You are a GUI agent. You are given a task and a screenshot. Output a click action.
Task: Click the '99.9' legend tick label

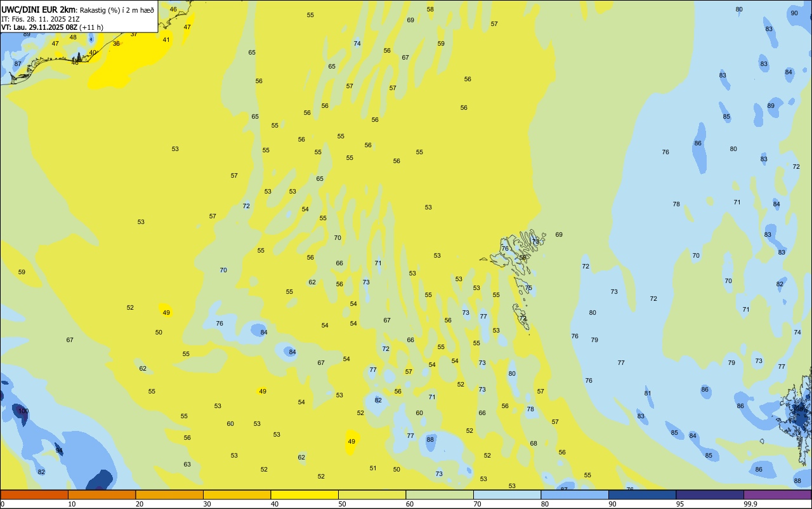(750, 504)
